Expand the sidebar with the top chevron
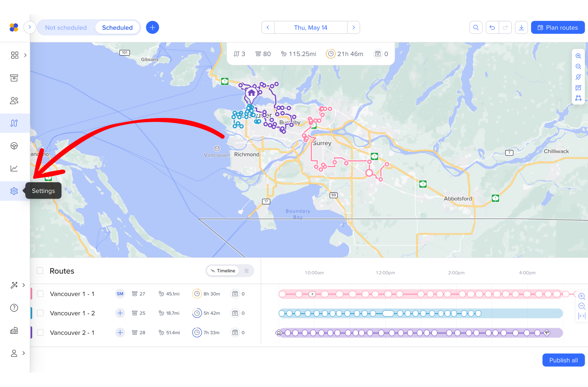Screen dimensions: 588x387 tap(30, 27)
